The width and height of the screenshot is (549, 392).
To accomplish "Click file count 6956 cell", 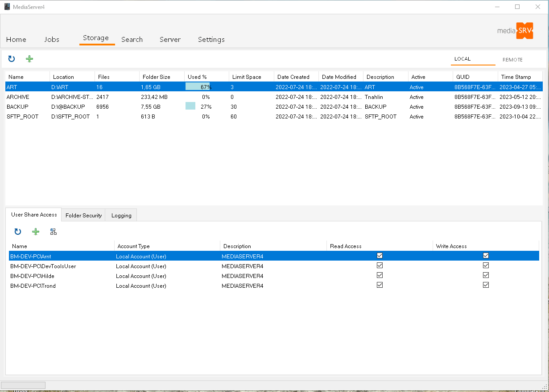I will (103, 107).
